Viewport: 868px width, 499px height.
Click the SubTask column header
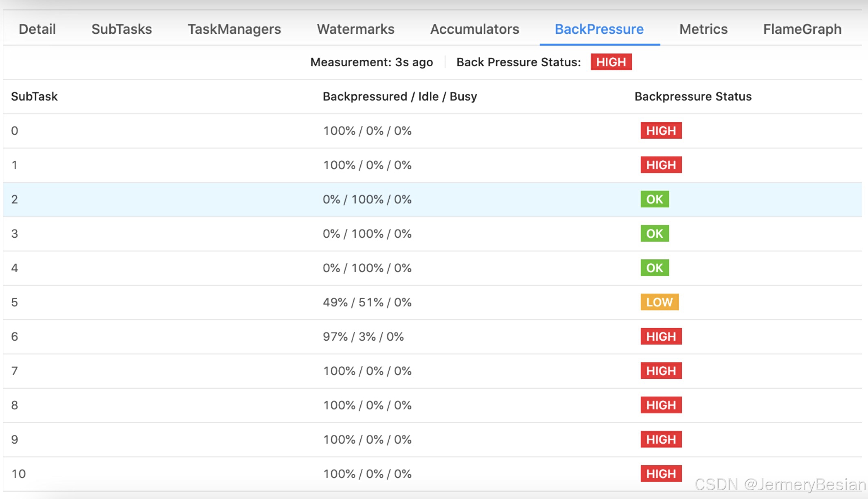[x=34, y=96]
